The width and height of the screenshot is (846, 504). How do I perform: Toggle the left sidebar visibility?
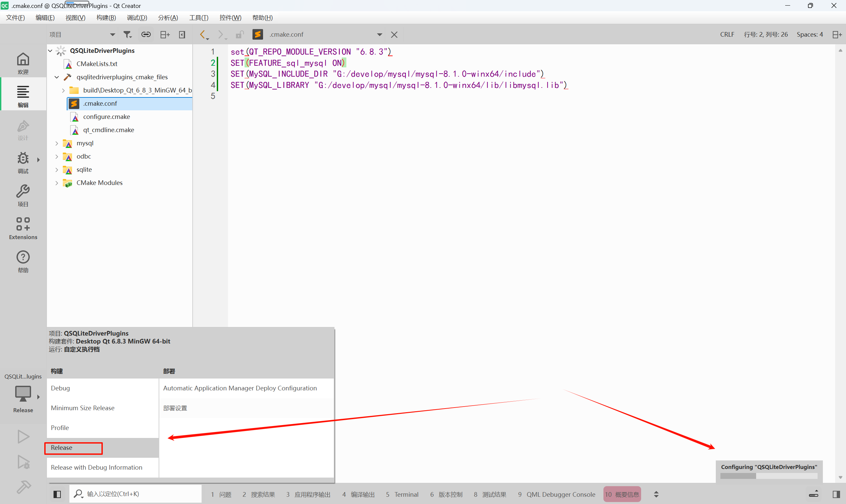57,494
